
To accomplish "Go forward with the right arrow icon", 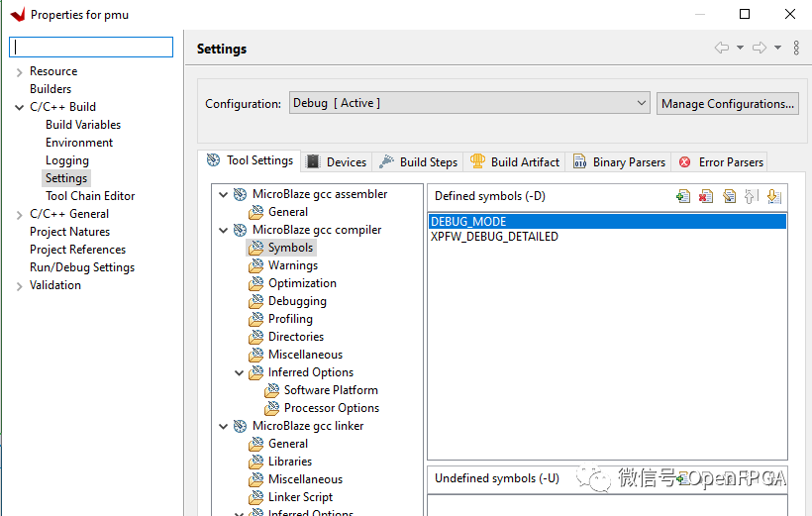I will pos(760,49).
